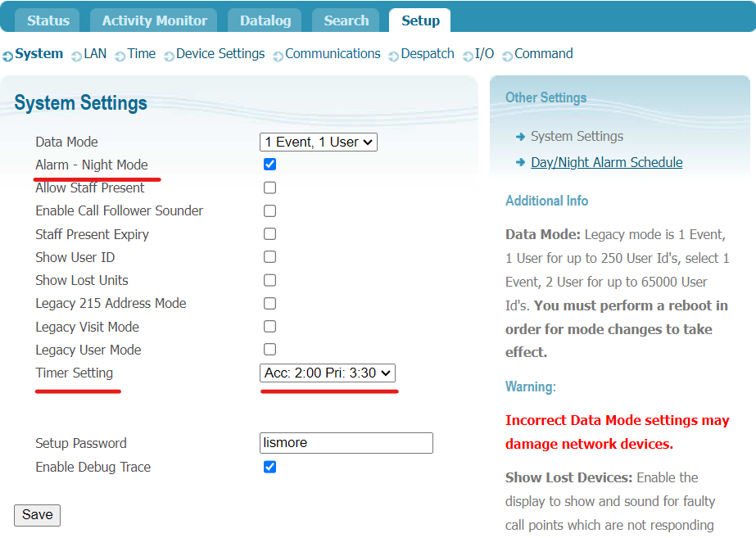The height and width of the screenshot is (538, 756).
Task: Open the Data Mode dropdown
Action: (318, 142)
